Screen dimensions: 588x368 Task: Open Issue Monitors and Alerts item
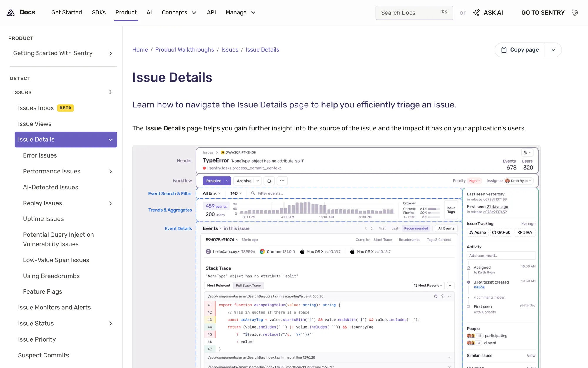pyautogui.click(x=54, y=307)
